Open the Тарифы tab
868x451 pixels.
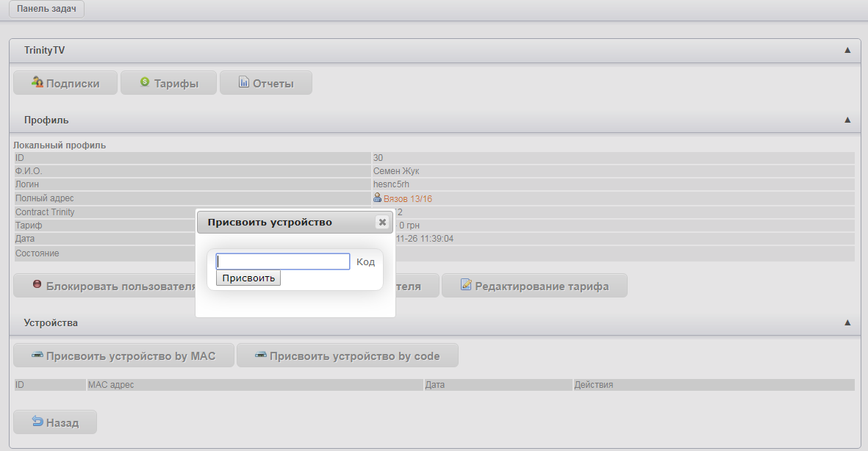(x=168, y=83)
